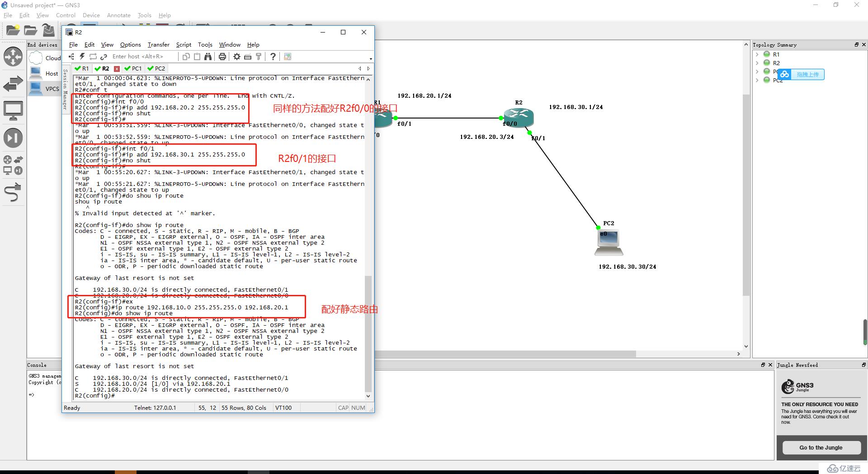Viewport: 868px width, 474px height.
Task: Click the Copy icon in SecureCRT toolbar
Action: pos(186,57)
